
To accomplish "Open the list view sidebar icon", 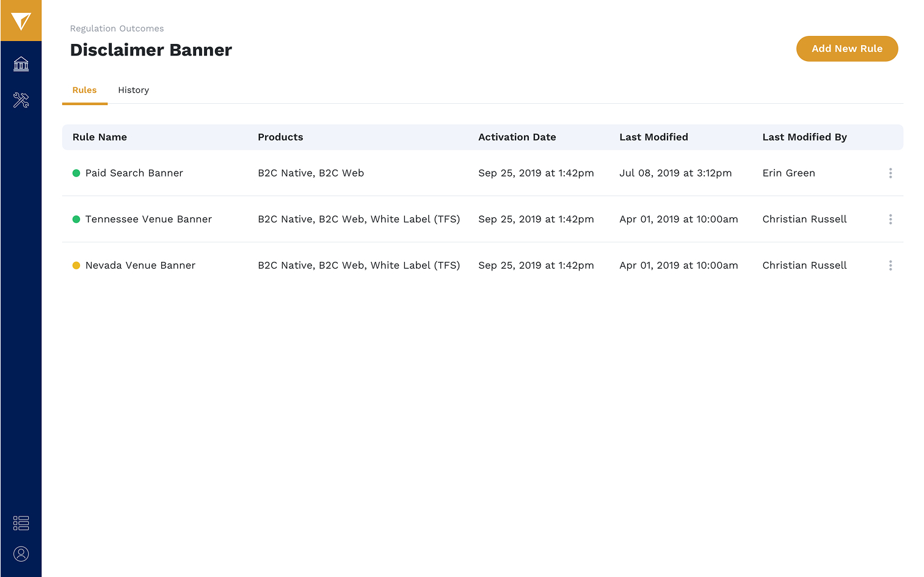I will (21, 523).
